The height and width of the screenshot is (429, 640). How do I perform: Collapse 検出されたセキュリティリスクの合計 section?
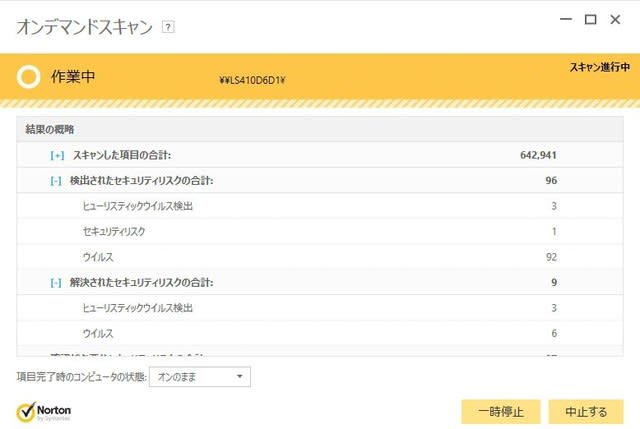[57, 181]
